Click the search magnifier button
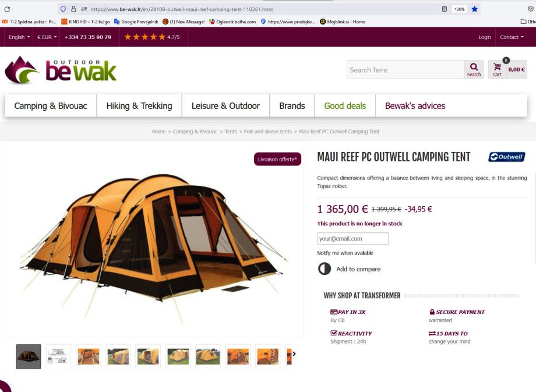The height and width of the screenshot is (392, 536). tap(474, 70)
